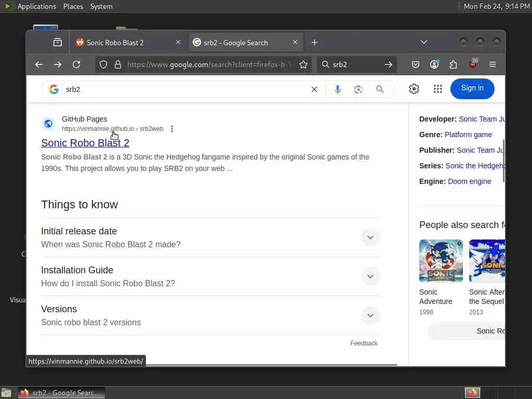Open the publisher Sonic Team link
Image resolution: width=532 pixels, height=399 pixels.
pyautogui.click(x=481, y=150)
